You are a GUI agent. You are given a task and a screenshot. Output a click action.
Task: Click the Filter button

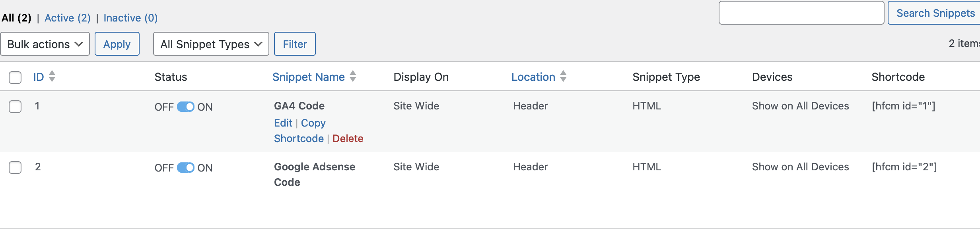click(x=295, y=44)
